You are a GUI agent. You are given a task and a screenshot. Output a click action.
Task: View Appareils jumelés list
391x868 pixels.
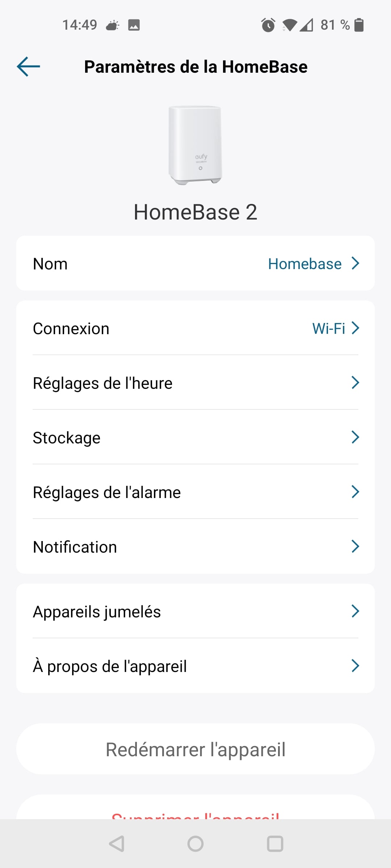pos(195,611)
